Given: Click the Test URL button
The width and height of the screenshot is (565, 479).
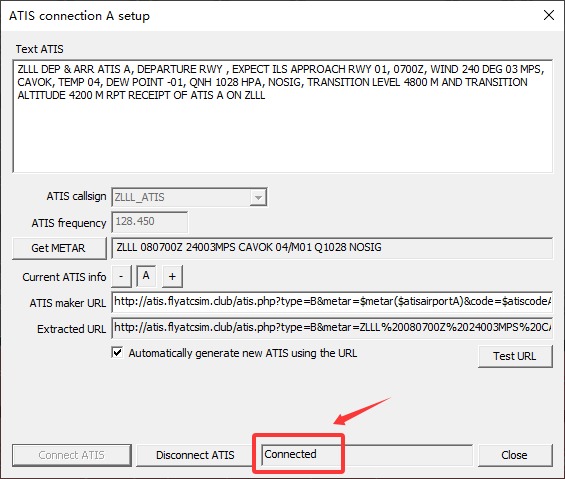Looking at the screenshot, I should [x=515, y=356].
